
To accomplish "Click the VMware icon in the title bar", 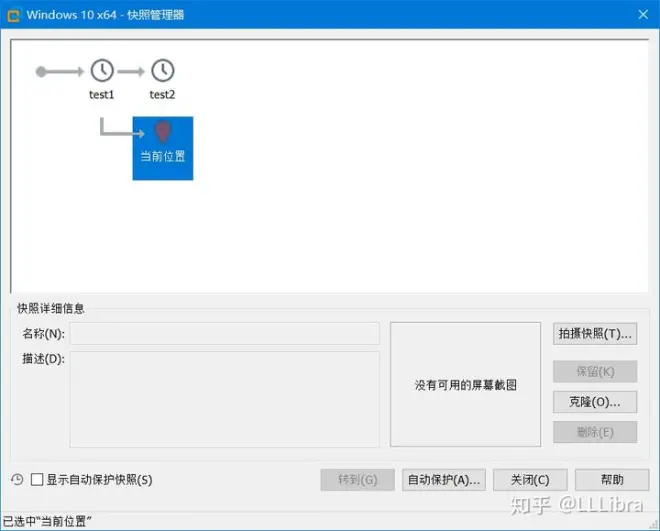I will (x=13, y=16).
